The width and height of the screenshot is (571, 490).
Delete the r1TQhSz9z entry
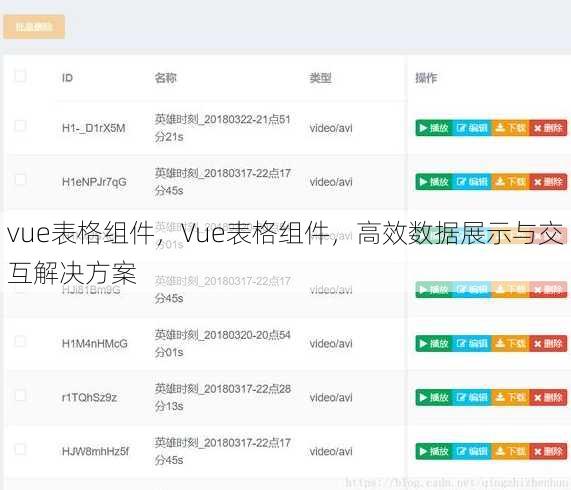coord(548,397)
